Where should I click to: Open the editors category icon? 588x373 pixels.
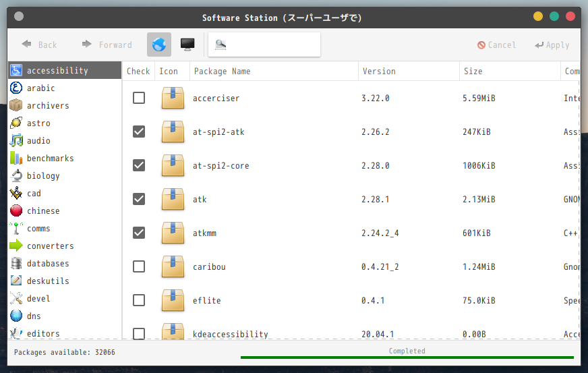(16, 333)
